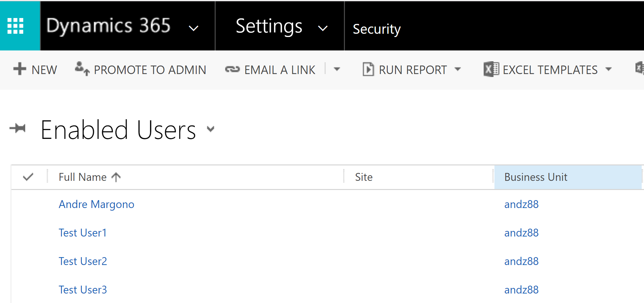This screenshot has height=303, width=644.
Task: Click the Run Report document icon
Action: click(x=368, y=69)
